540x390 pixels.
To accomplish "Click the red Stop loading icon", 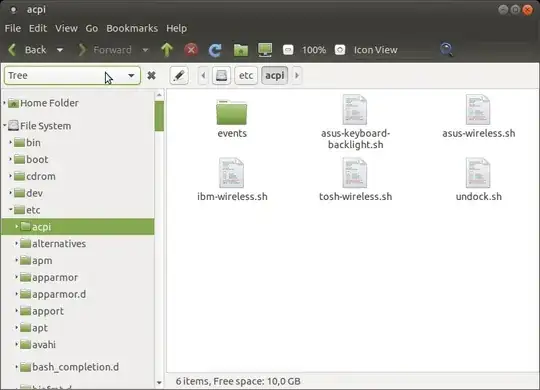I will coord(191,50).
